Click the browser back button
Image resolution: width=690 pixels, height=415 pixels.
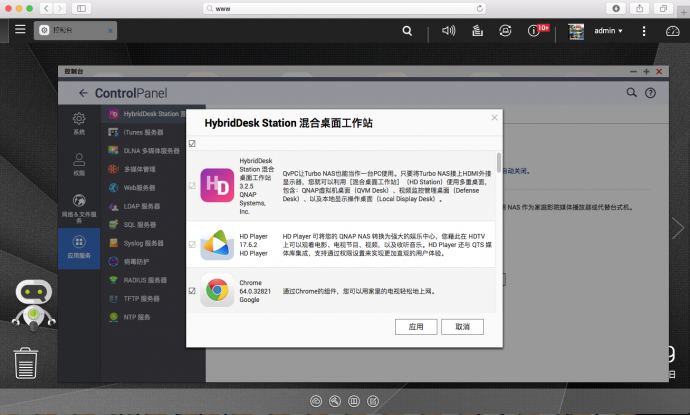pos(46,8)
